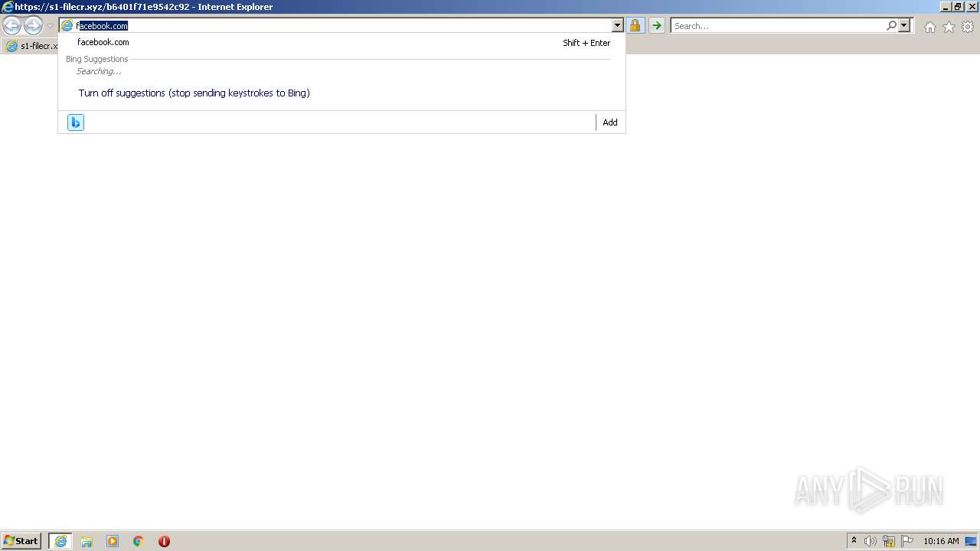Click inside the Search box

pos(777,26)
